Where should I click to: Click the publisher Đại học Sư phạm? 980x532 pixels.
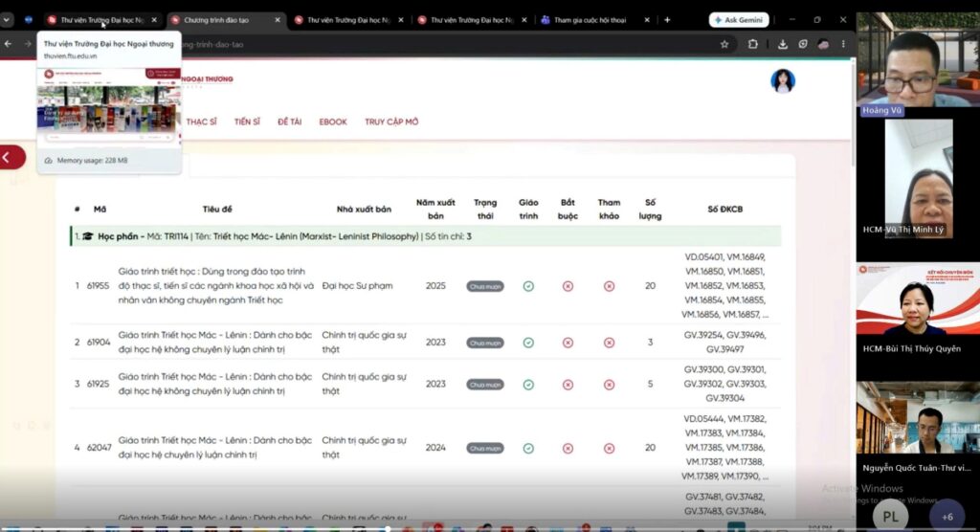click(x=358, y=286)
